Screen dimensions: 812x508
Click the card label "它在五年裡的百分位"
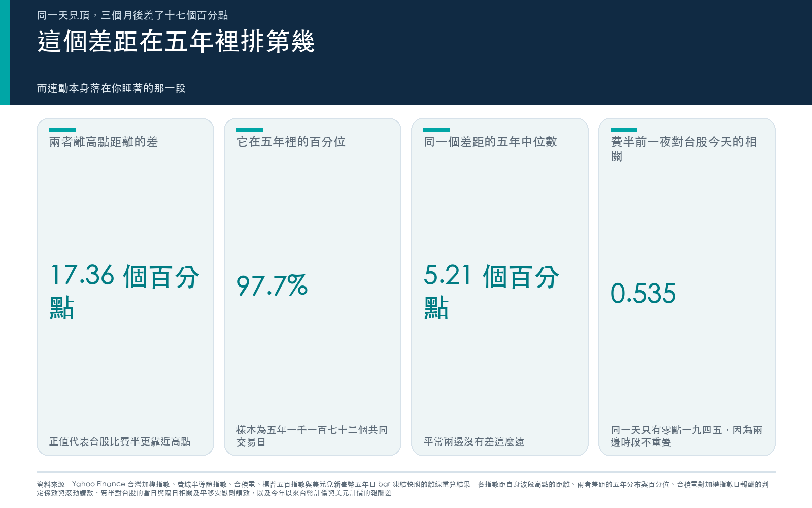point(291,142)
